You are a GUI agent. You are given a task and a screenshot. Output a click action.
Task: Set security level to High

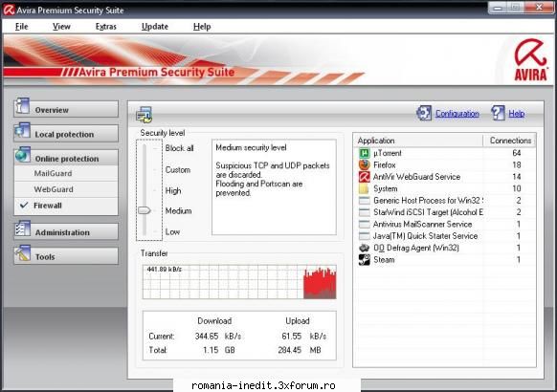pos(173,191)
